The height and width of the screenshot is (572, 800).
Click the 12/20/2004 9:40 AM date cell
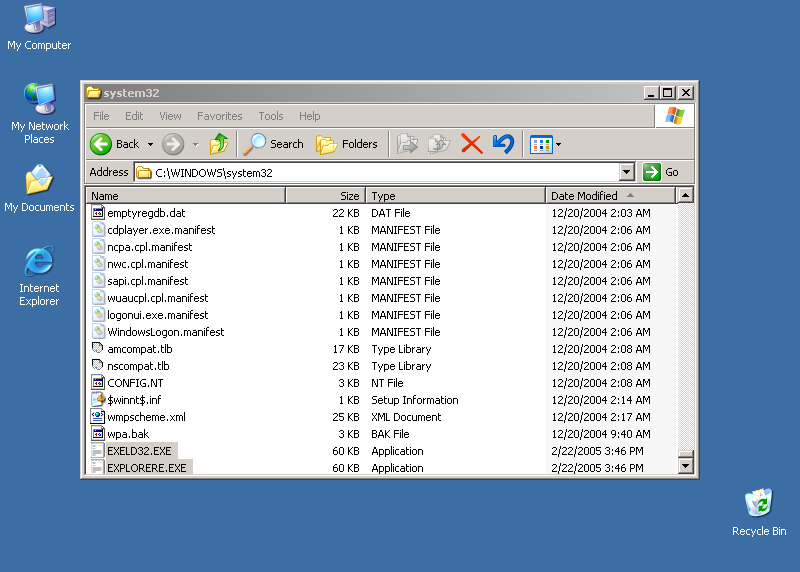pyautogui.click(x=601, y=434)
